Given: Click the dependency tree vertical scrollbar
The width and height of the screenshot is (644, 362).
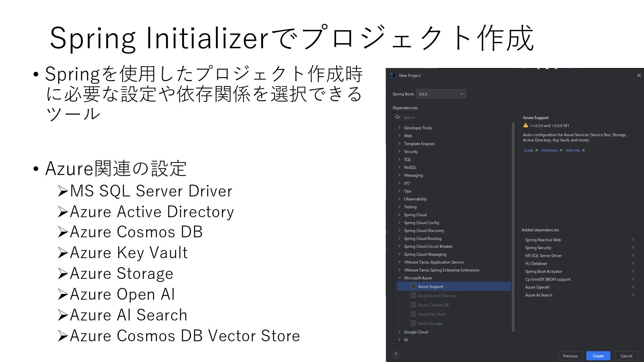Looking at the screenshot, I should [513, 227].
